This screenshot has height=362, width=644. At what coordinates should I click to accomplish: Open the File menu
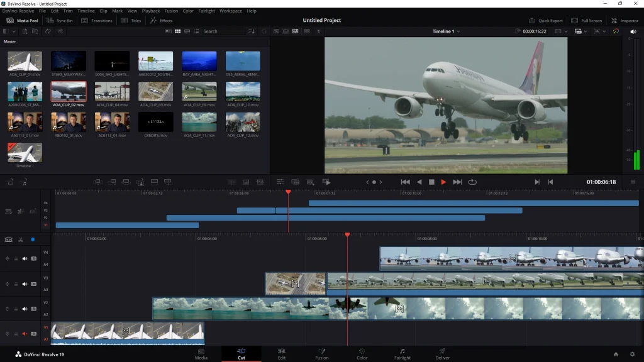click(42, 11)
